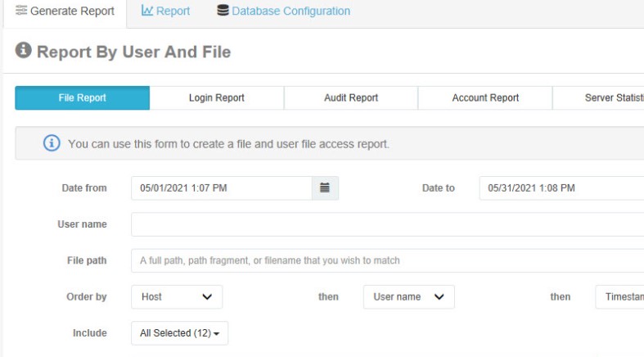Open the Host order-by dropdown
This screenshot has height=357, width=644.
(176, 297)
